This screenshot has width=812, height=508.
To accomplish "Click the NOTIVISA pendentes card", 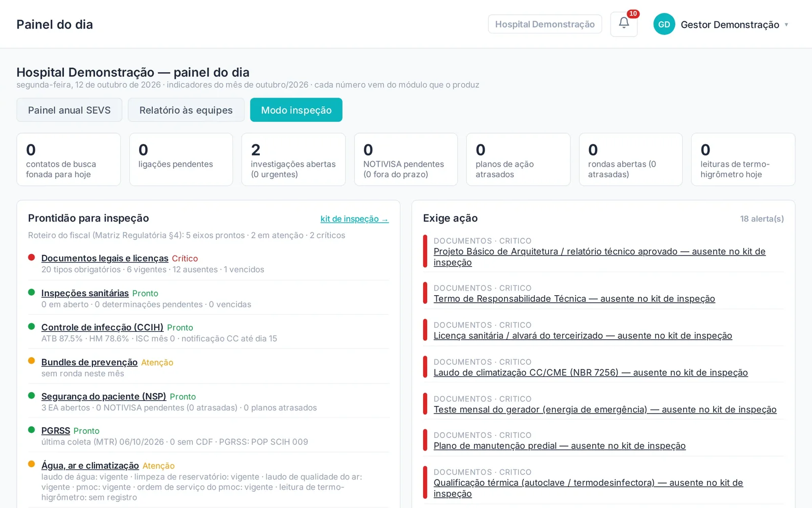I will pos(406,160).
